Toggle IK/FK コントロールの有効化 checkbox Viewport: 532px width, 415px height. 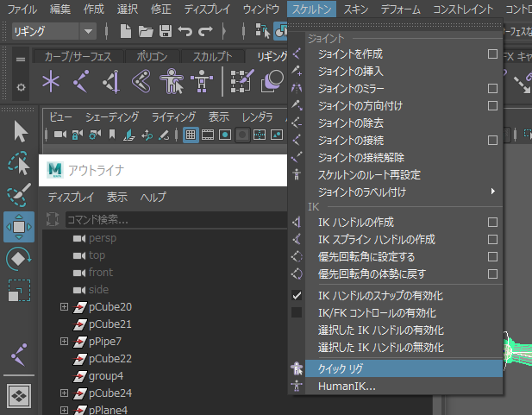coord(297,312)
